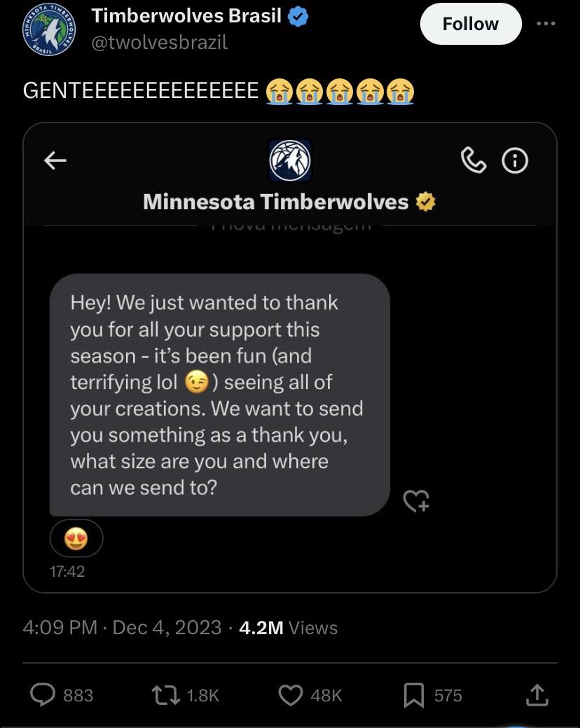The width and height of the screenshot is (580, 728).
Task: Click the phone call icon
Action: (x=474, y=161)
